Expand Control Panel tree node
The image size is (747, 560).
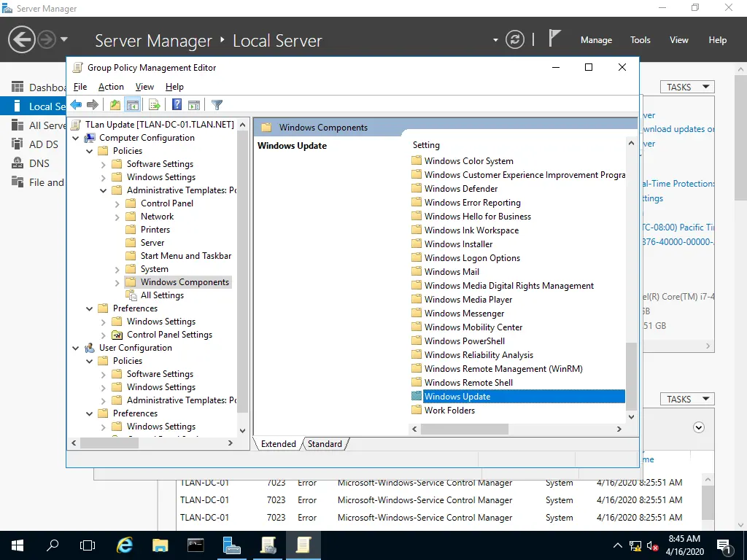(117, 204)
